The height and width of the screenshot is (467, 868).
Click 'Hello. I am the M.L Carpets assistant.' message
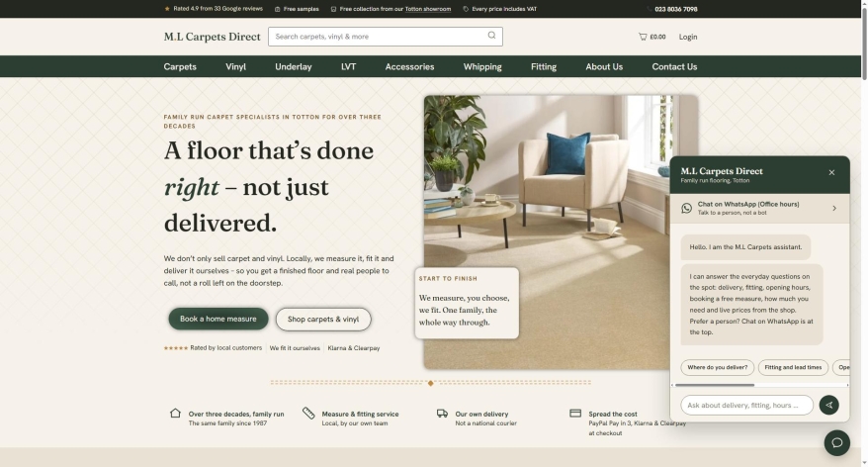tap(745, 247)
